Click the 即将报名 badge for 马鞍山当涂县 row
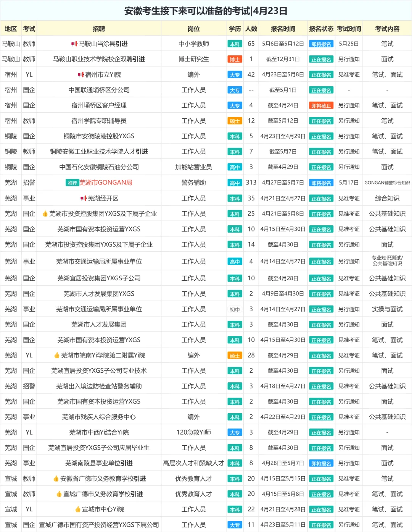The width and height of the screenshot is (412, 532). [x=321, y=44]
